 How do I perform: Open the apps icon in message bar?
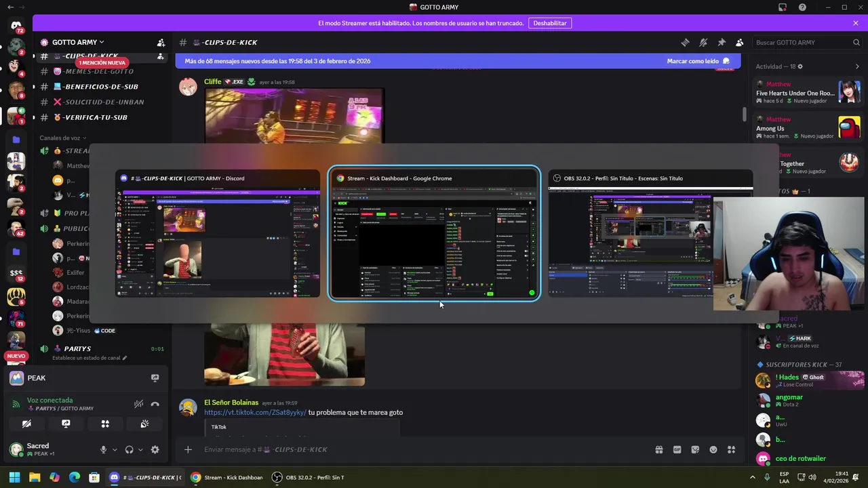[731, 449]
